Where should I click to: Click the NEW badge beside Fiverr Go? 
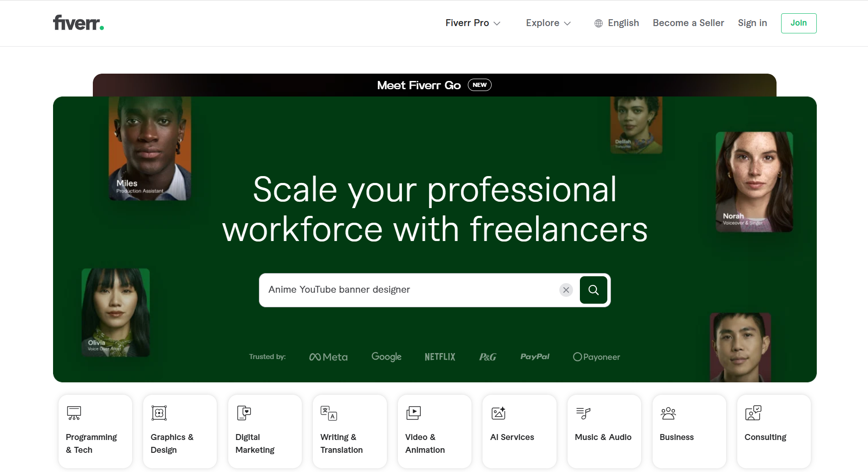click(480, 85)
